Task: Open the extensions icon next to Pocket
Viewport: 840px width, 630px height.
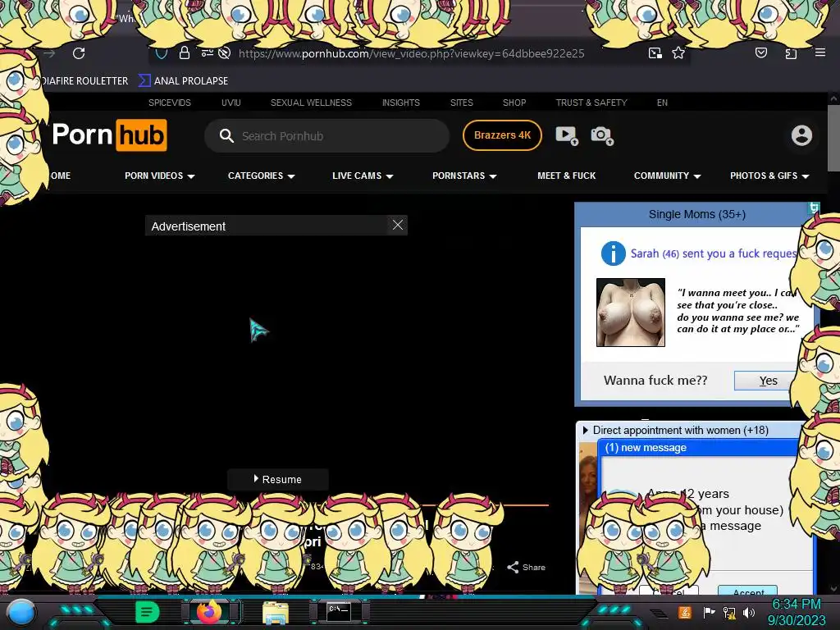Action: point(790,52)
